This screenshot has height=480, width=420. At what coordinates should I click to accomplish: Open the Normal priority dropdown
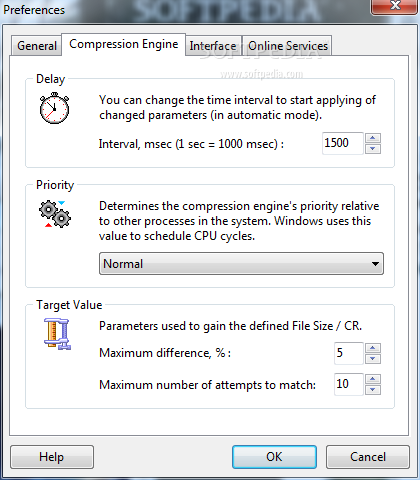[241, 264]
